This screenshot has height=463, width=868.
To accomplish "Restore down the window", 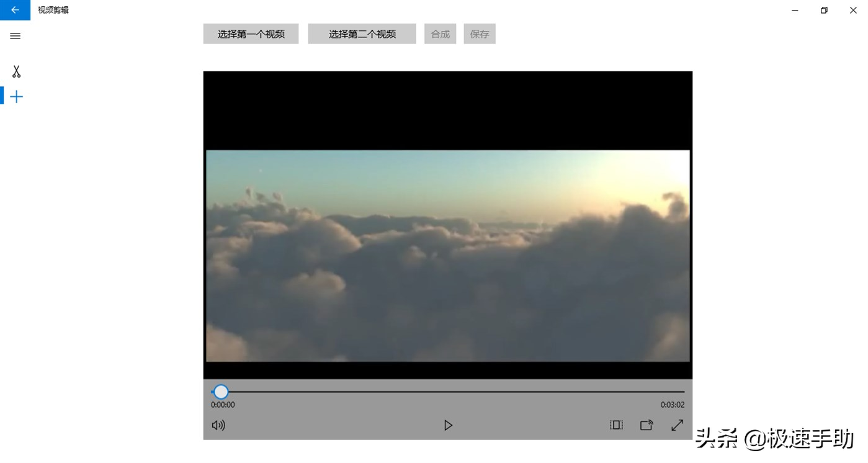I will tap(824, 10).
